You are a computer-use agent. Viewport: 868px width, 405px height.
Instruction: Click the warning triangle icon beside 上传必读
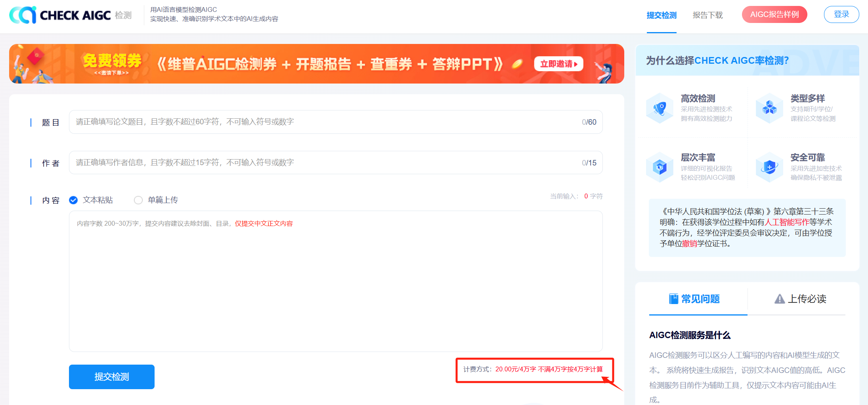click(780, 299)
